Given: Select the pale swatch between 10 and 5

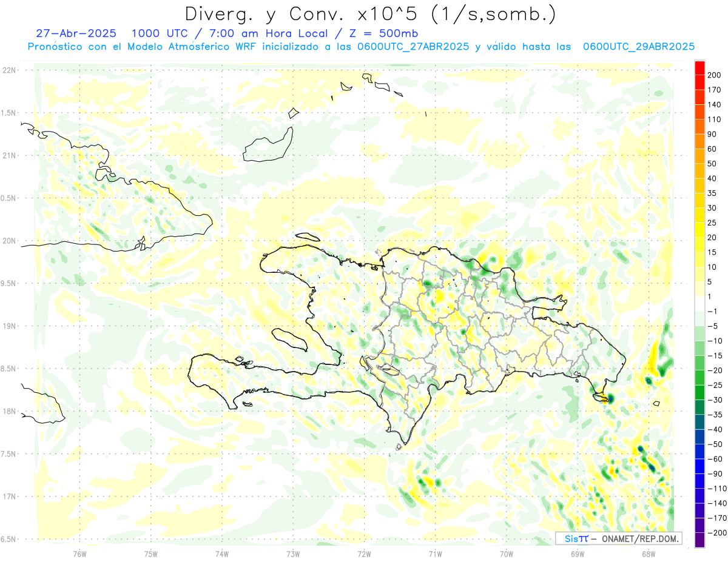Looking at the screenshot, I should point(699,274).
